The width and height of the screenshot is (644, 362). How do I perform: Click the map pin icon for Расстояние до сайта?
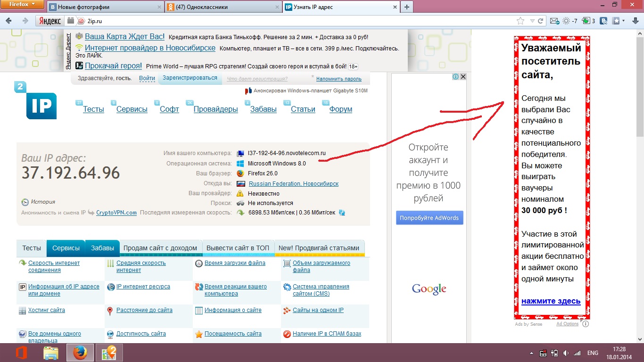coord(110,311)
